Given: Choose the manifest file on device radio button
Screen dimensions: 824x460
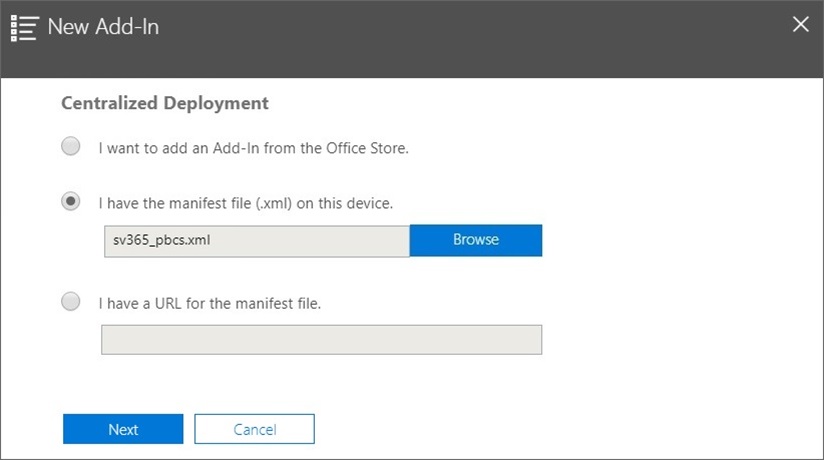Looking at the screenshot, I should point(71,201).
